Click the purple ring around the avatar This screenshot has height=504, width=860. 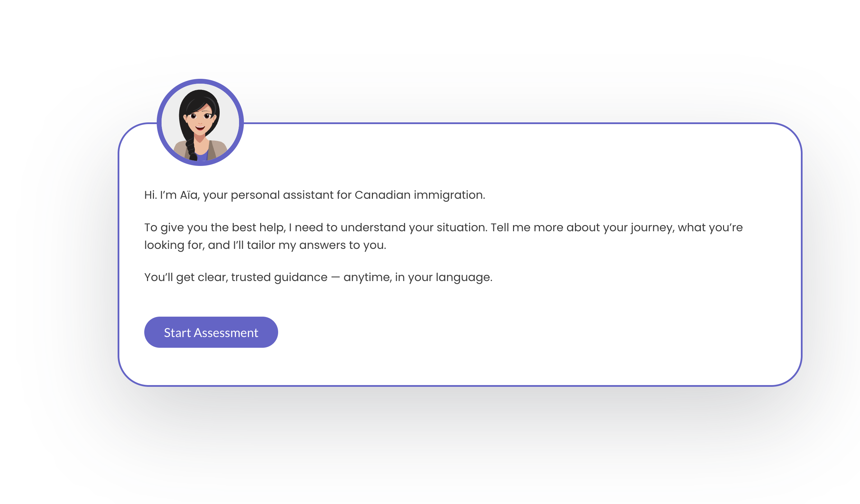tap(159, 122)
